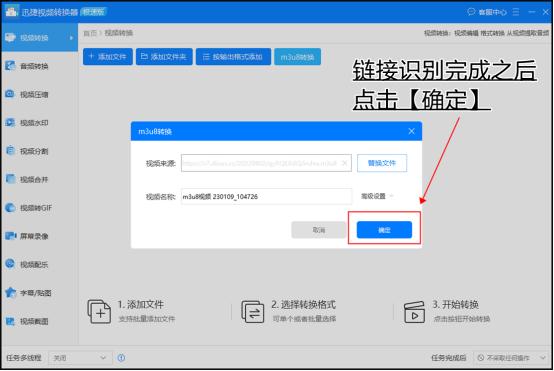Go to 首页 in the breadcrumb
Viewport: 554px width, 371px height.
point(90,33)
